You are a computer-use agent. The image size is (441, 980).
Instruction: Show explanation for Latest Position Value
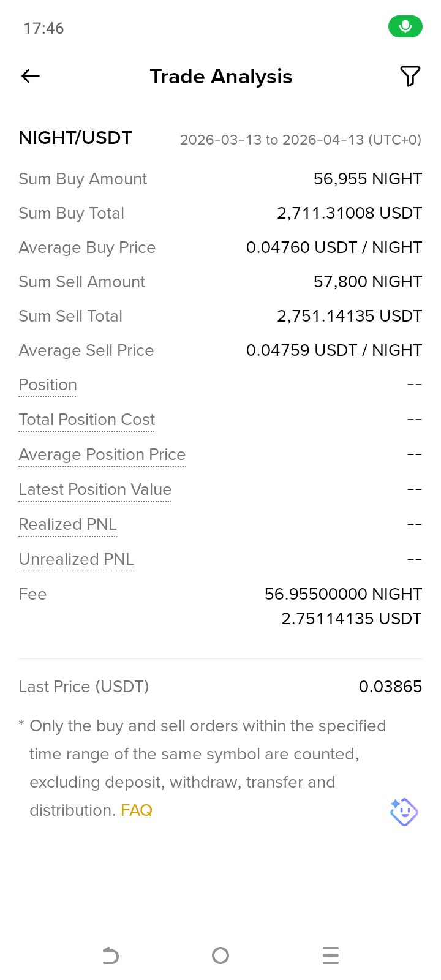point(95,489)
